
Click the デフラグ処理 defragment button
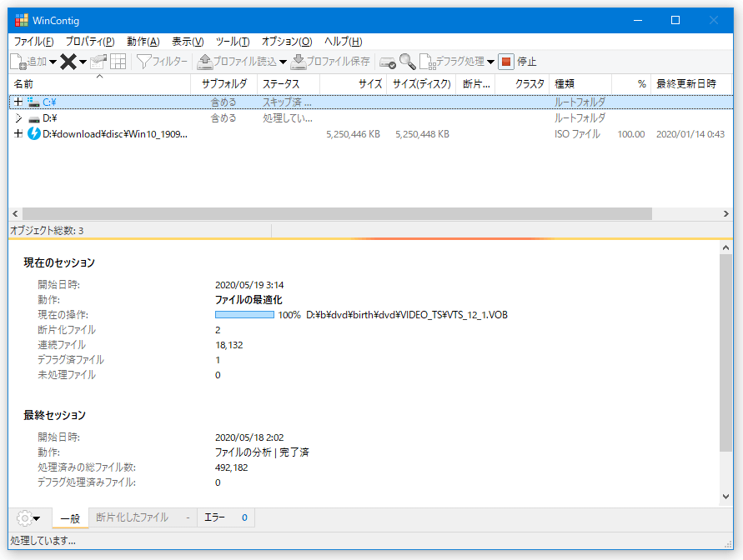452,62
